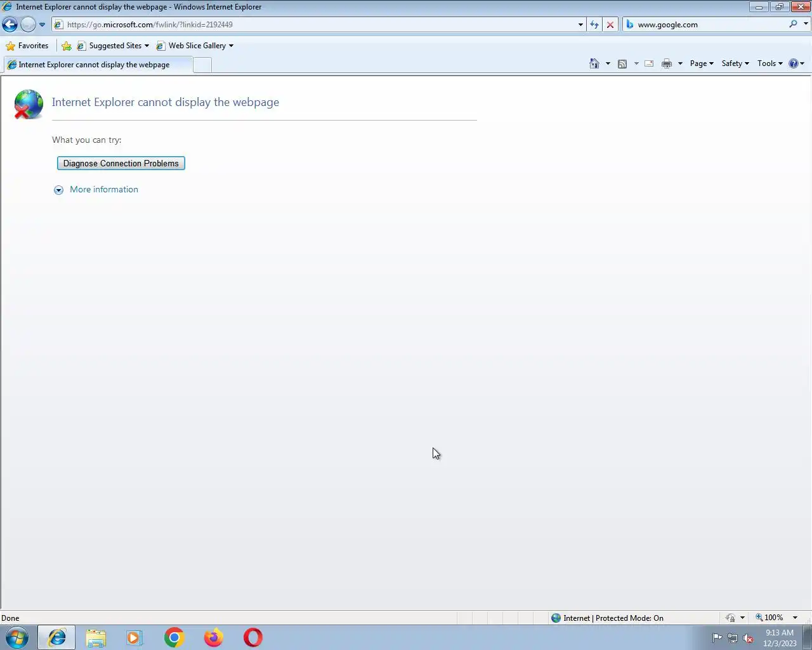Expand the More information section
Image resolution: width=812 pixels, height=650 pixels.
click(x=58, y=190)
